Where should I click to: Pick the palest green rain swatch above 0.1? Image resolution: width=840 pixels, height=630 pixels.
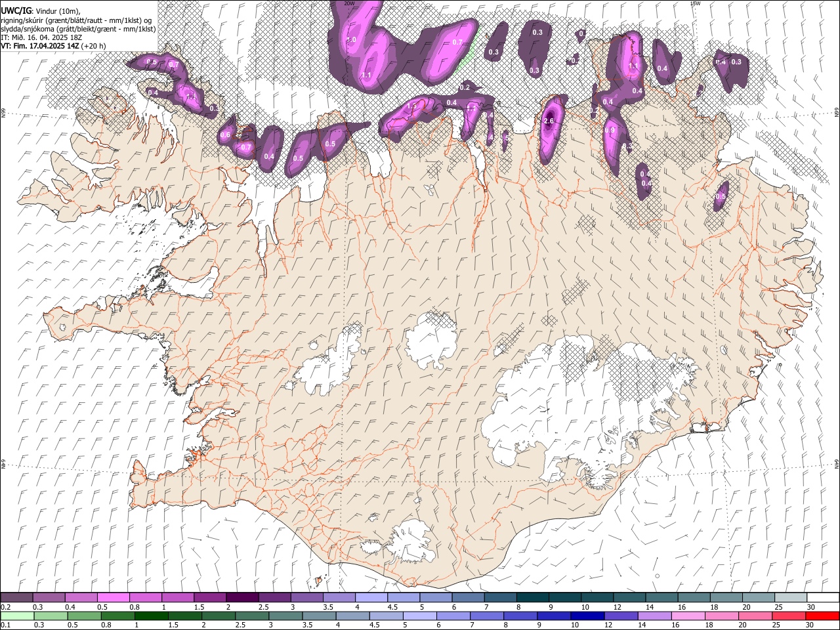tap(18, 616)
